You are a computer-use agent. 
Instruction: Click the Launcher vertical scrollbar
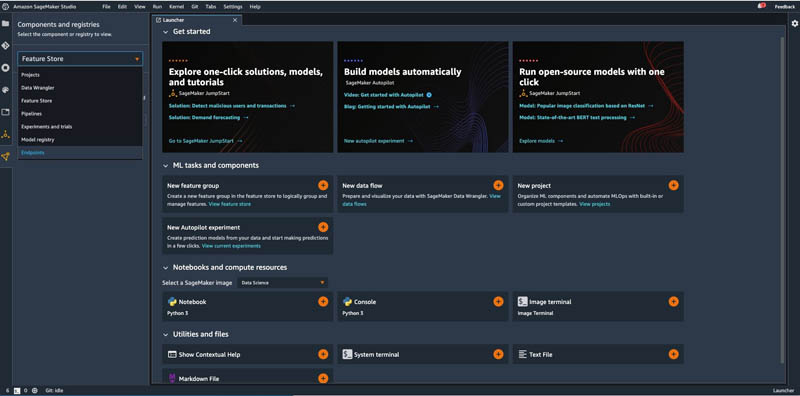783,199
